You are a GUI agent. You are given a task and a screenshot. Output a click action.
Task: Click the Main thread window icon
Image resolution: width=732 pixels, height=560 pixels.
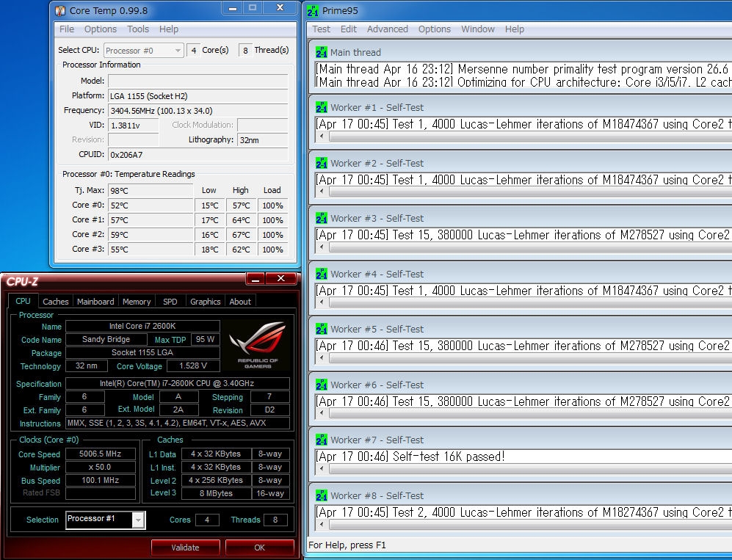[x=321, y=52]
